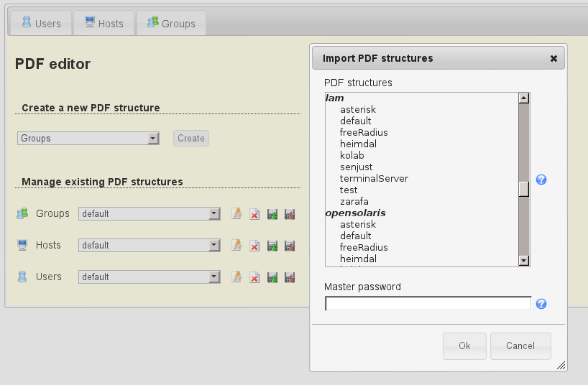Click import icon in Hosts row
588x385 pixels.
click(x=272, y=246)
